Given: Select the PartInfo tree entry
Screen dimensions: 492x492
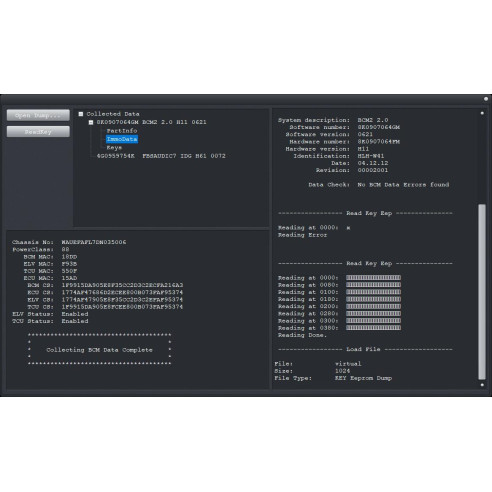Looking at the screenshot, I should coord(122,131).
